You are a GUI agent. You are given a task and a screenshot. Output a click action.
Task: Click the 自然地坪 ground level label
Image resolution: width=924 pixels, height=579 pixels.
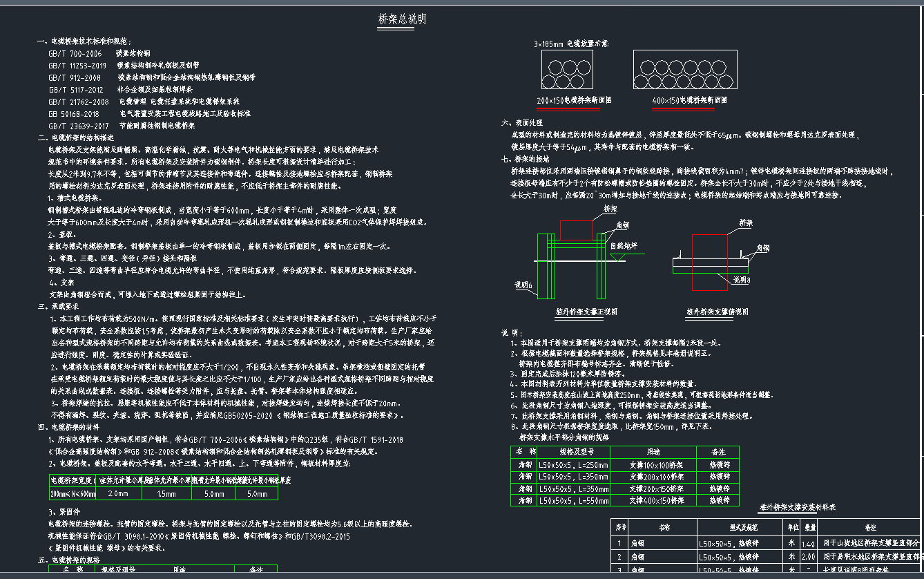point(623,245)
